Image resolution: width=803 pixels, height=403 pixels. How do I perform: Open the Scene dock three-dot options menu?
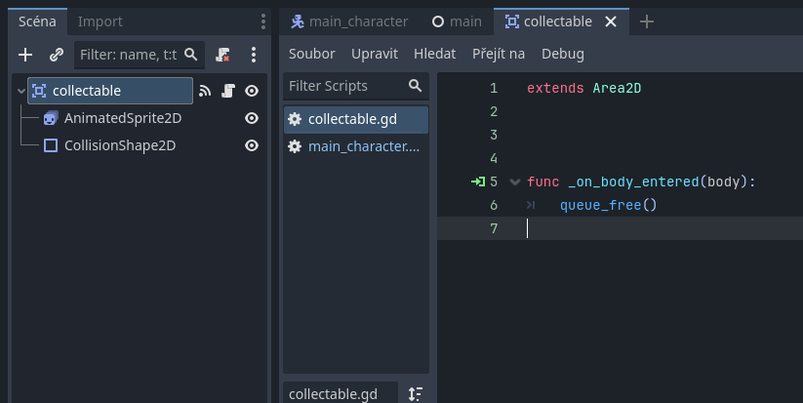tap(263, 22)
